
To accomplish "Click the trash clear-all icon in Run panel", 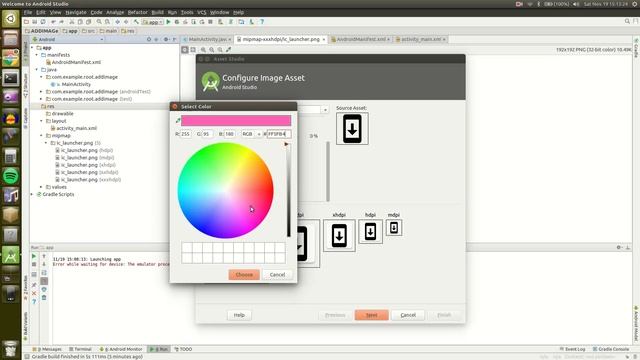I will [x=44, y=298].
